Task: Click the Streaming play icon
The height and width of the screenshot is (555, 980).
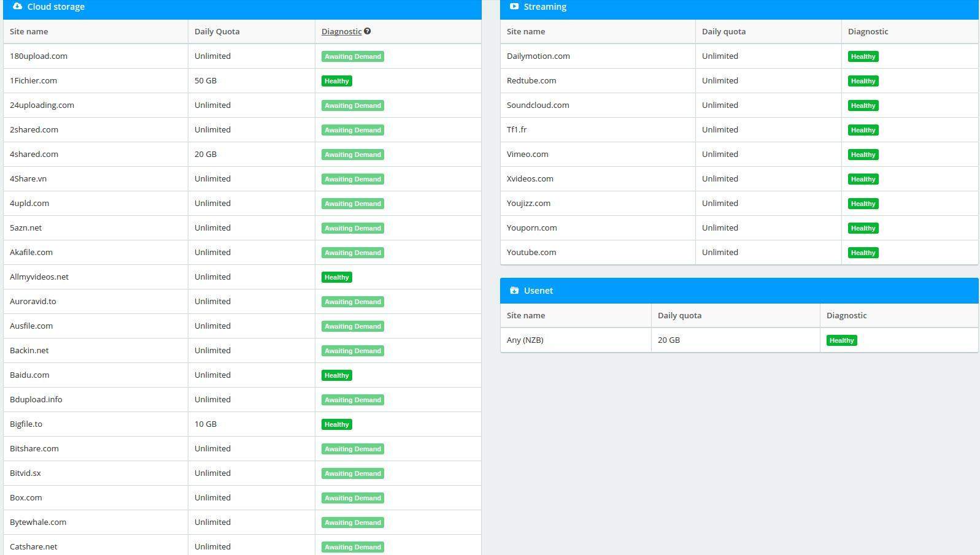Action: tap(514, 6)
